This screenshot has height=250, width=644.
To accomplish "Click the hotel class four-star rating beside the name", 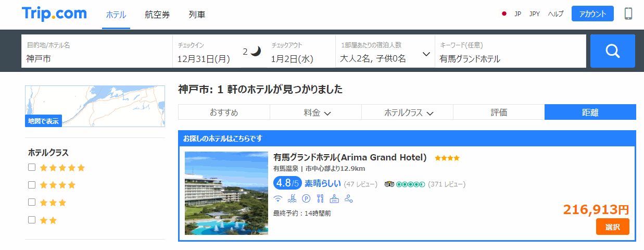I will (447, 158).
